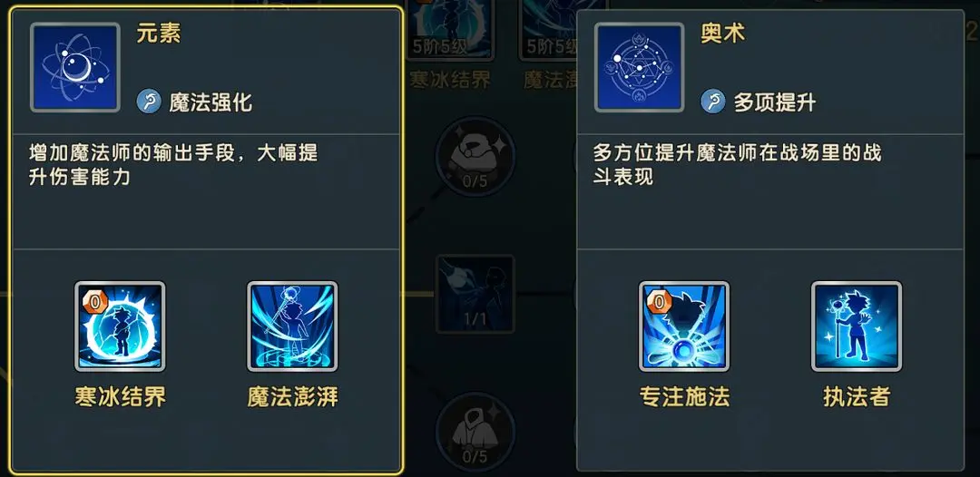
Task: Click the orange 0 badge on 专注施法
Action: [x=660, y=302]
